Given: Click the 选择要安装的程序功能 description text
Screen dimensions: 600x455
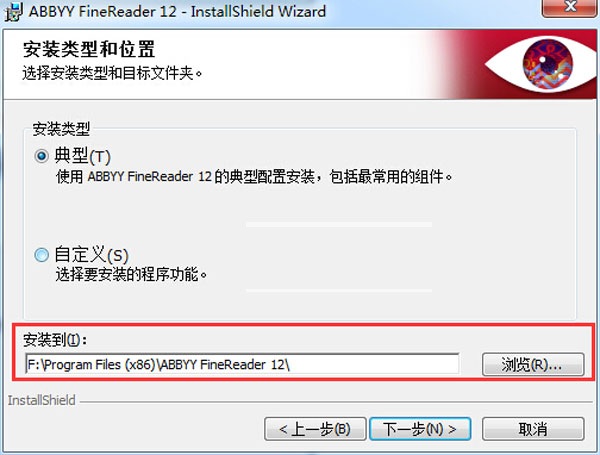Looking at the screenshot, I should [131, 274].
